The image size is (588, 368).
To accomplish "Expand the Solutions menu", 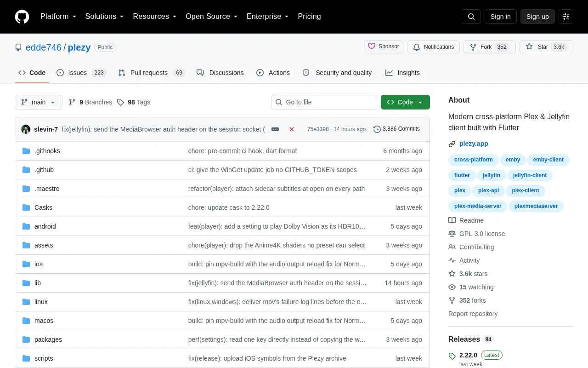I will [x=104, y=17].
